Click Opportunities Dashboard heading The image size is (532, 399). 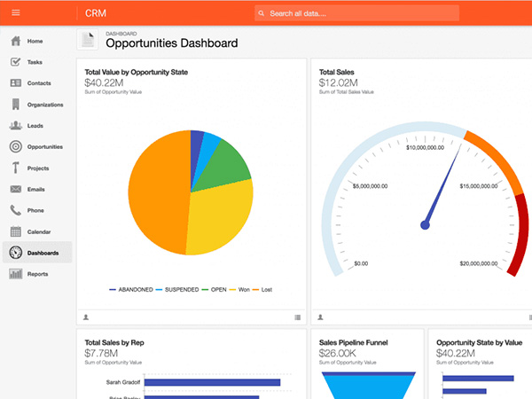point(172,43)
